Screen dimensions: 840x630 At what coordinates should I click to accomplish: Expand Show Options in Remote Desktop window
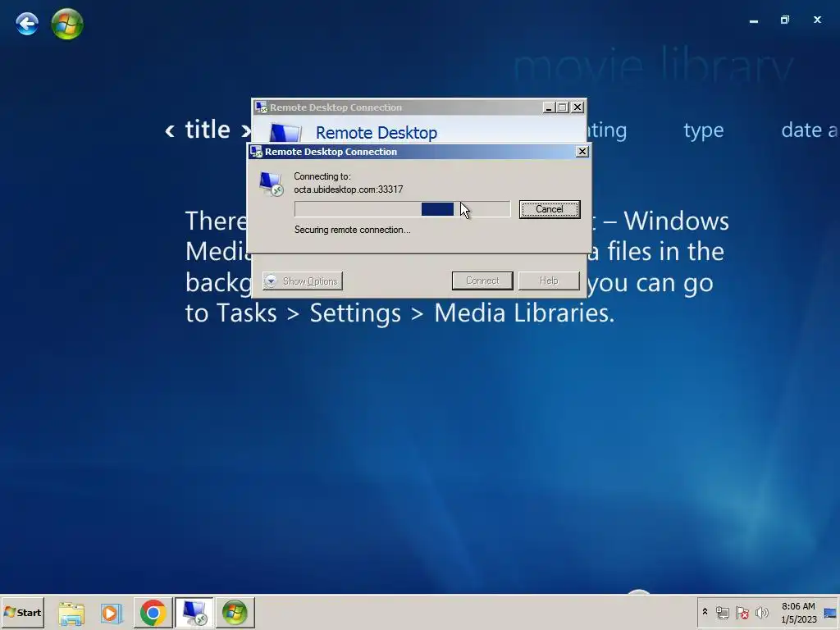[303, 281]
